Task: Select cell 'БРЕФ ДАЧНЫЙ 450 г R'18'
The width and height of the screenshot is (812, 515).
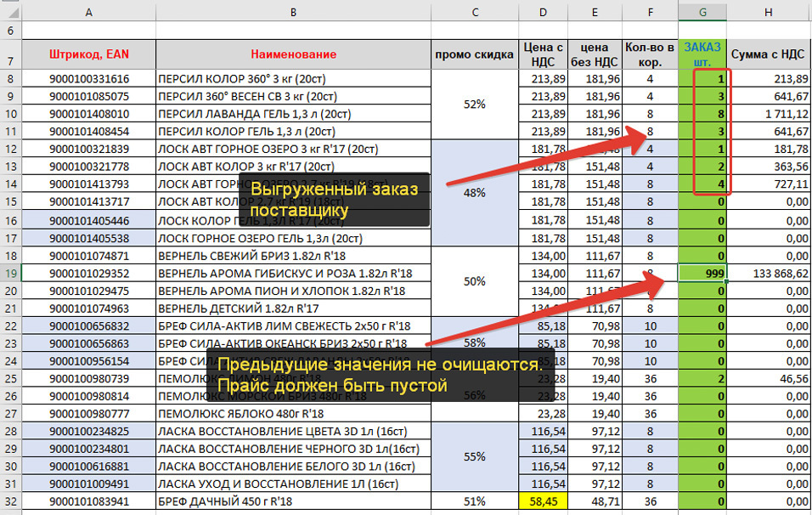Action: coord(293,501)
